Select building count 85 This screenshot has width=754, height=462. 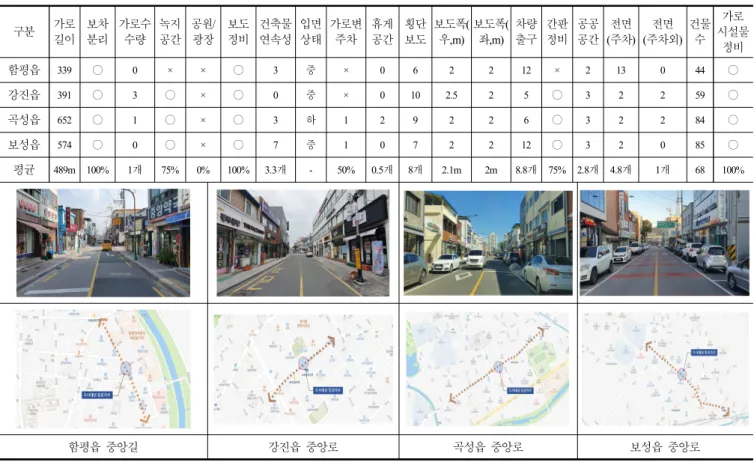click(700, 145)
